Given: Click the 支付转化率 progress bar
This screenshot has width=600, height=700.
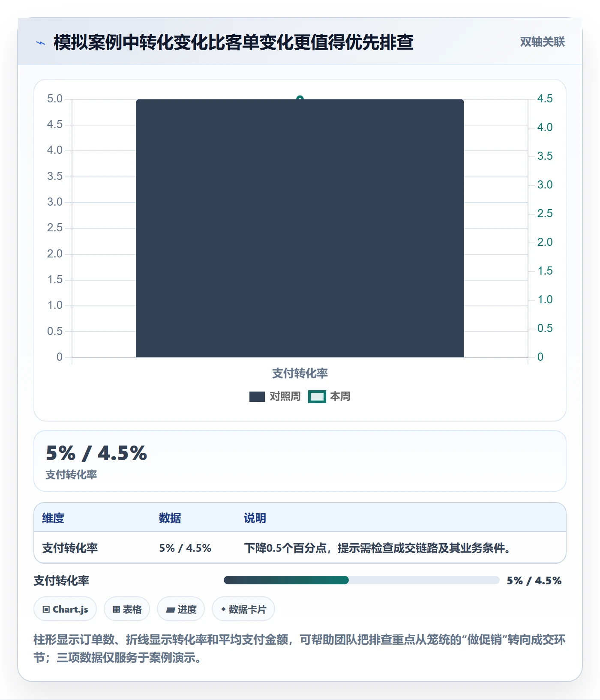Looking at the screenshot, I should point(361,580).
